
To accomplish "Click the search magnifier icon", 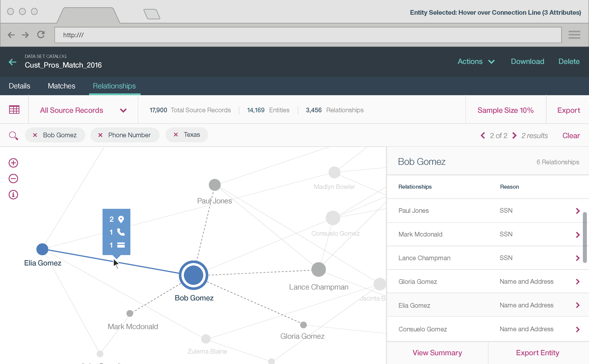I will pyautogui.click(x=13, y=135).
